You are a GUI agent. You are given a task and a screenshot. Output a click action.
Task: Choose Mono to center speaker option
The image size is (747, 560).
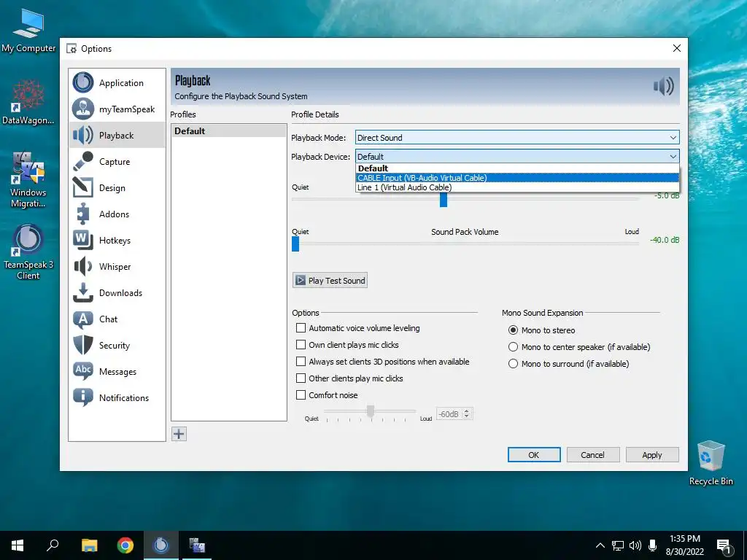(513, 346)
